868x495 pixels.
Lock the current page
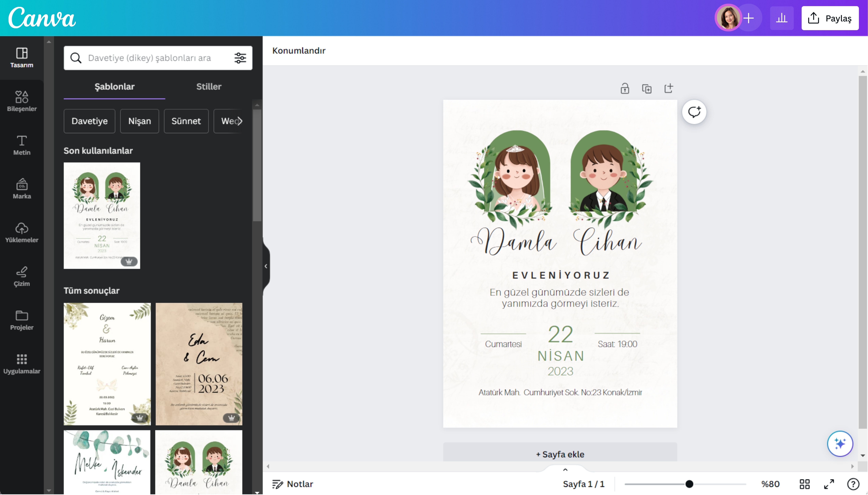pos(625,88)
